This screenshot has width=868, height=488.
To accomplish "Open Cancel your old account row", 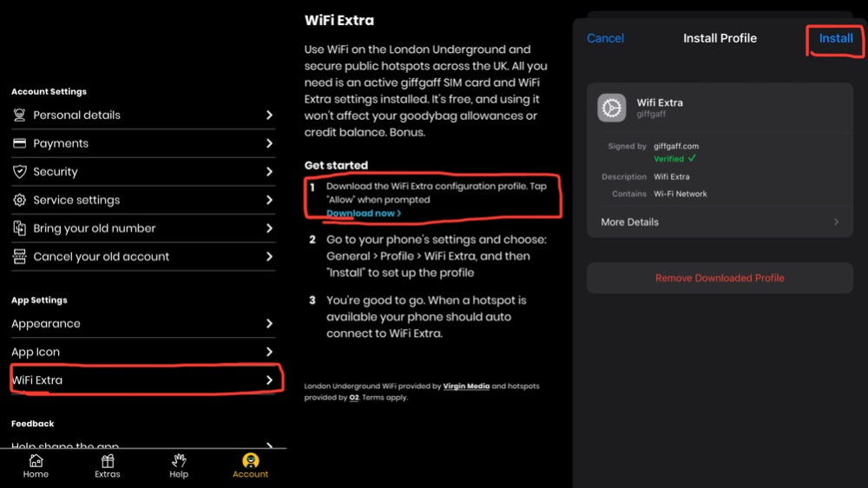I will (x=143, y=256).
